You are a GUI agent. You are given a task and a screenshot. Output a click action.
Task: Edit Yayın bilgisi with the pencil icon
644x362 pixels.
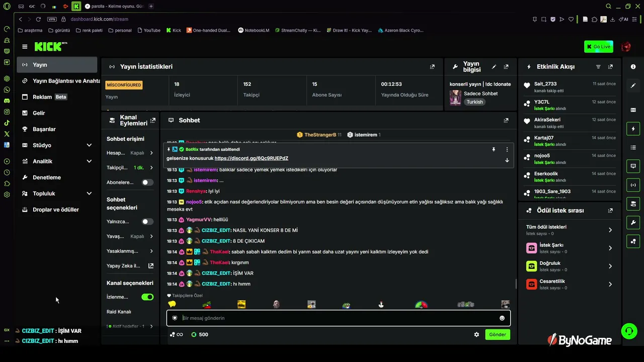pyautogui.click(x=494, y=66)
